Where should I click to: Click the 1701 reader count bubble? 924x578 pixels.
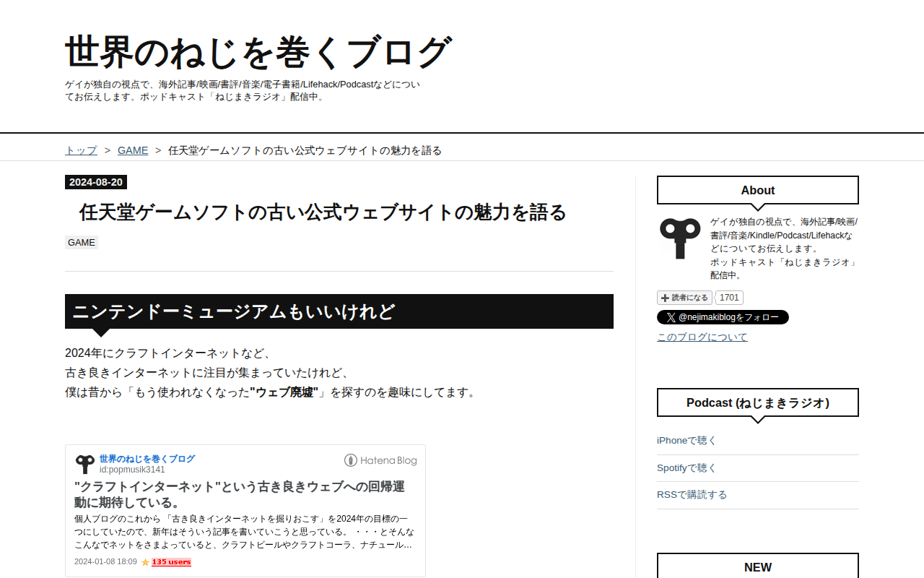click(x=729, y=298)
